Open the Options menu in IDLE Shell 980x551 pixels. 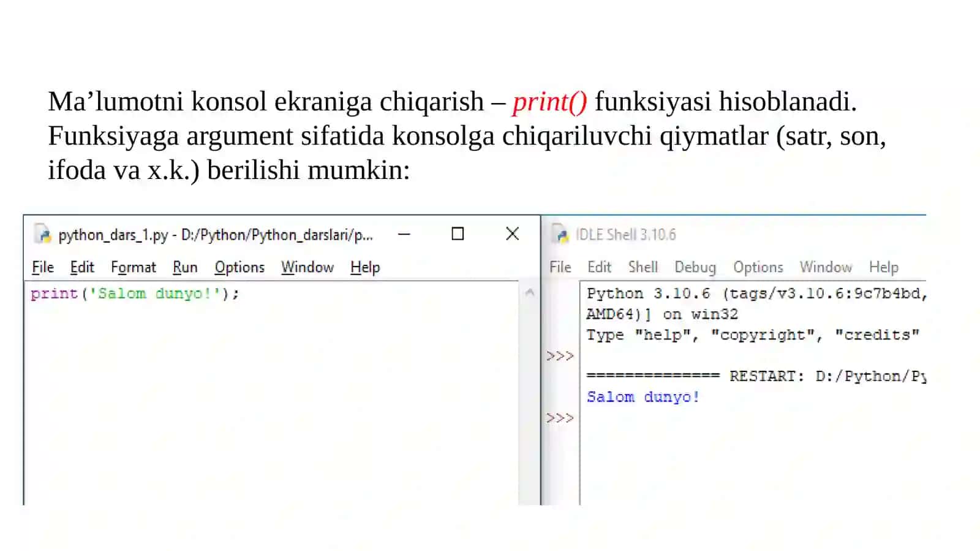758,267
